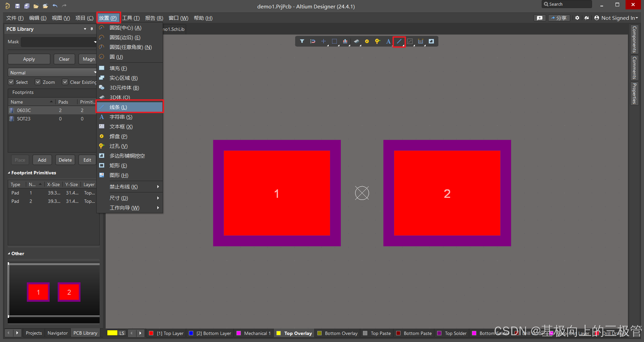Click the notifications chat icon
The image size is (644, 342).
tap(539, 18)
